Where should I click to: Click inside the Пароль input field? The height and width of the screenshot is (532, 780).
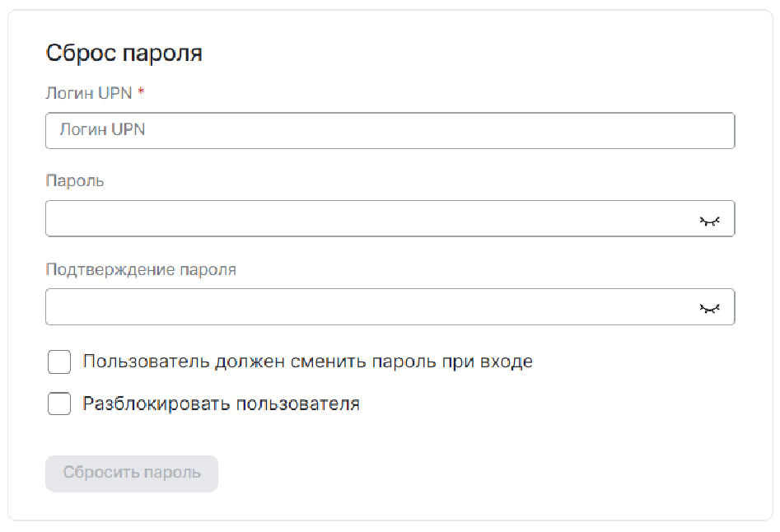pos(362,219)
